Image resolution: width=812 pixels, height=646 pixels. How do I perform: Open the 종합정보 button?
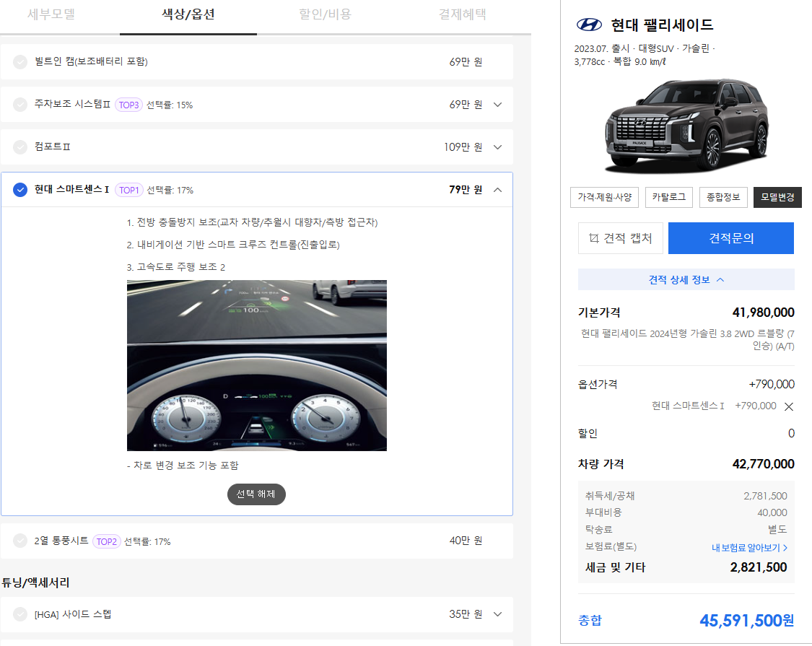(723, 197)
